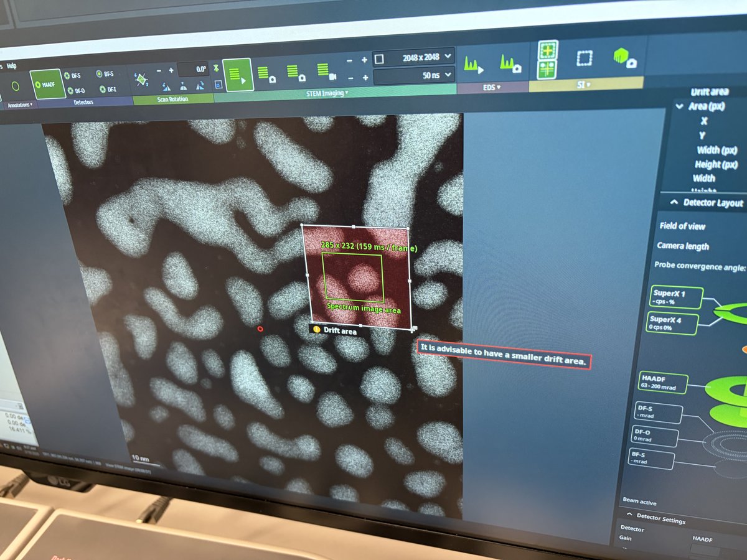Click the green arrows icon beside Scan Rotation
Viewport: 747px width, 560px height.
point(217,68)
